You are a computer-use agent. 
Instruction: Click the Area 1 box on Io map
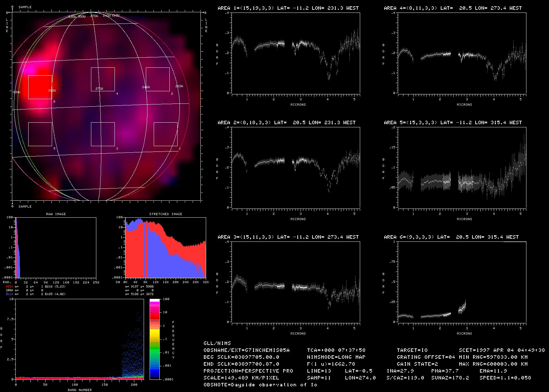click(x=165, y=134)
